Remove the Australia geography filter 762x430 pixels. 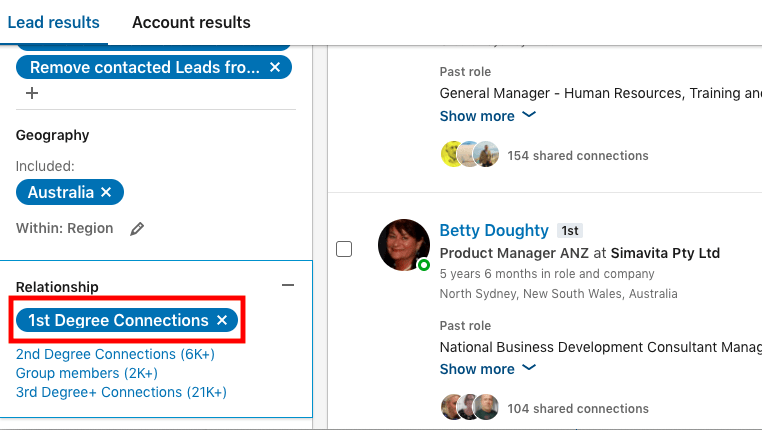click(x=106, y=192)
